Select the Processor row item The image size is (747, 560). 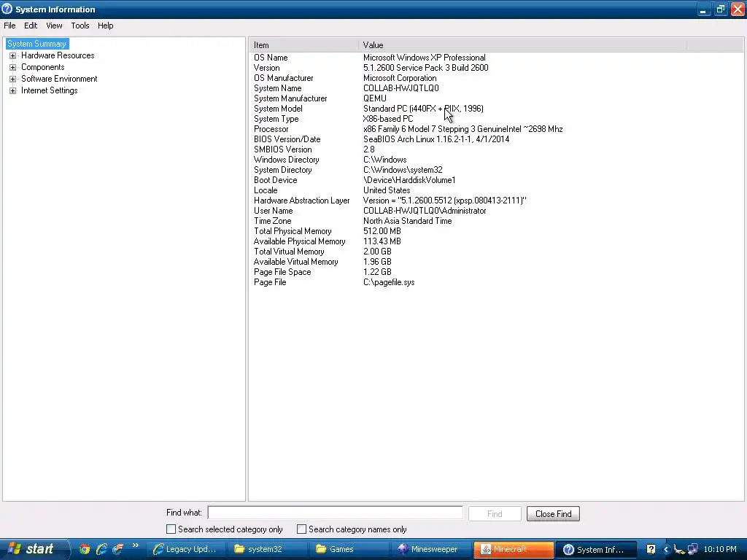pyautogui.click(x=271, y=129)
